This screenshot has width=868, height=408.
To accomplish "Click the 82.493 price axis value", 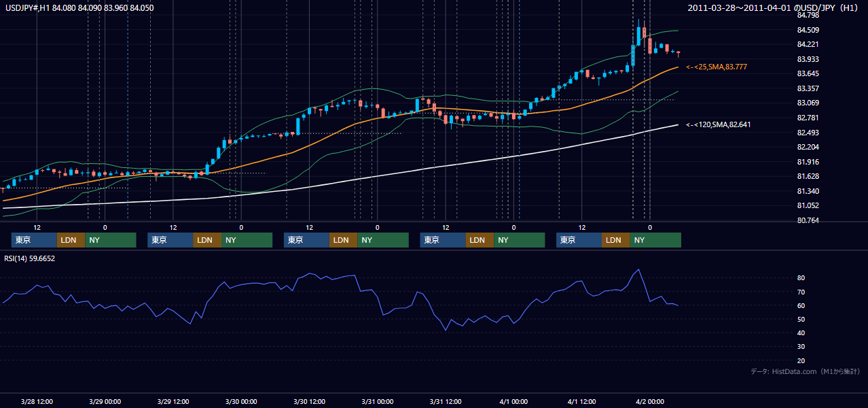I will click(x=808, y=133).
